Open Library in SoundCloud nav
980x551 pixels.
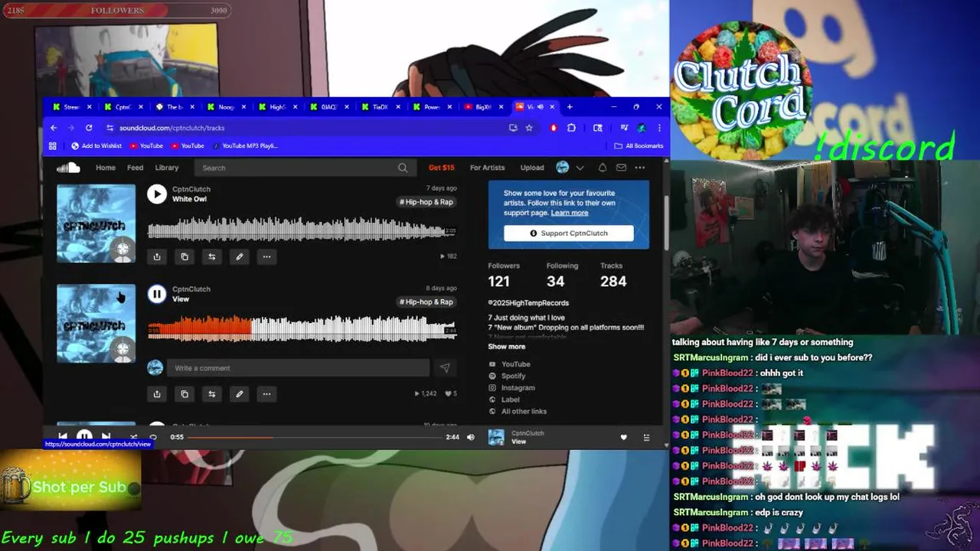coord(167,168)
